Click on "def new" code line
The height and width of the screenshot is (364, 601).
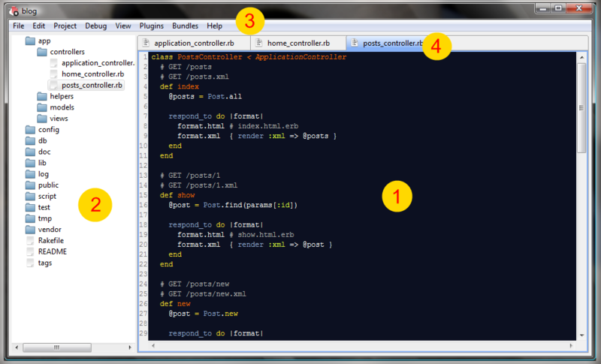(x=175, y=303)
